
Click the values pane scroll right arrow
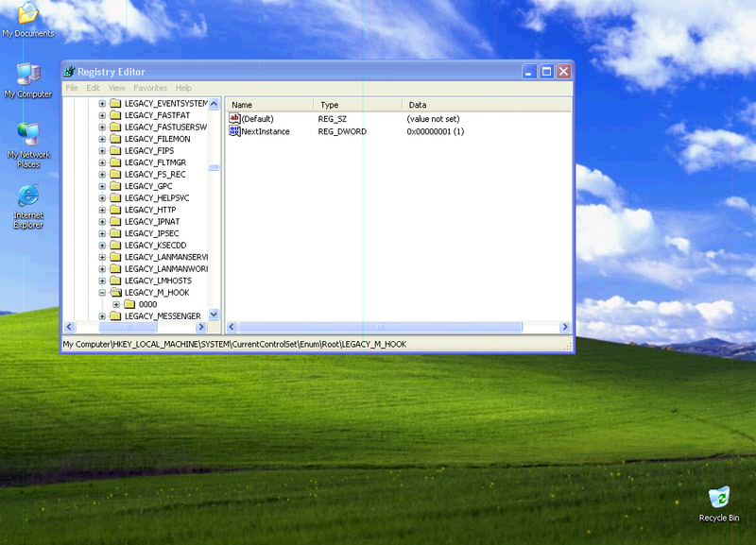point(565,327)
